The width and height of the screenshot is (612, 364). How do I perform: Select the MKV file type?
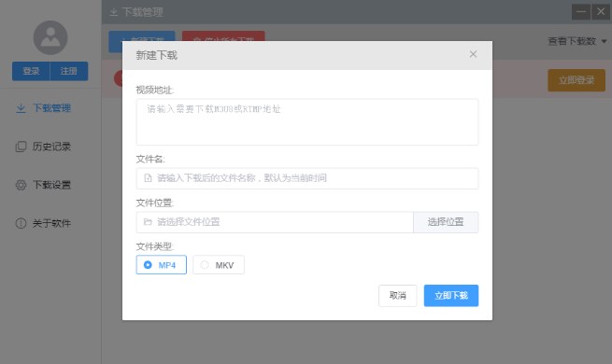219,265
